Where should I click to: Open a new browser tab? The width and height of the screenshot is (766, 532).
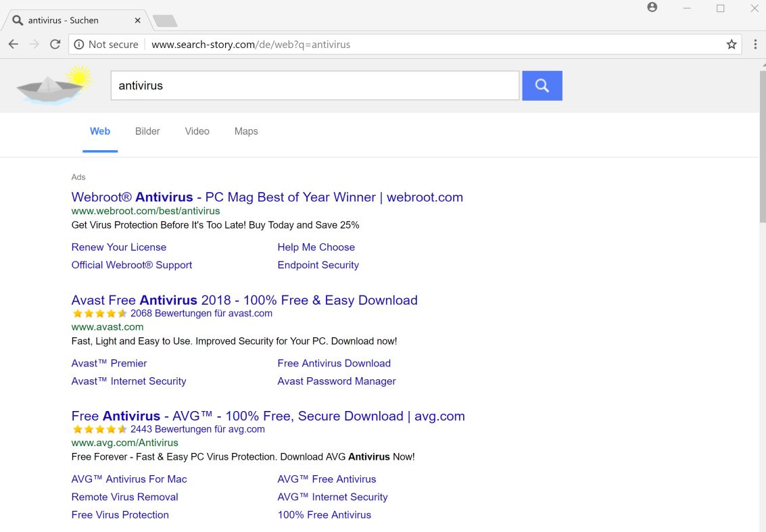click(x=165, y=21)
